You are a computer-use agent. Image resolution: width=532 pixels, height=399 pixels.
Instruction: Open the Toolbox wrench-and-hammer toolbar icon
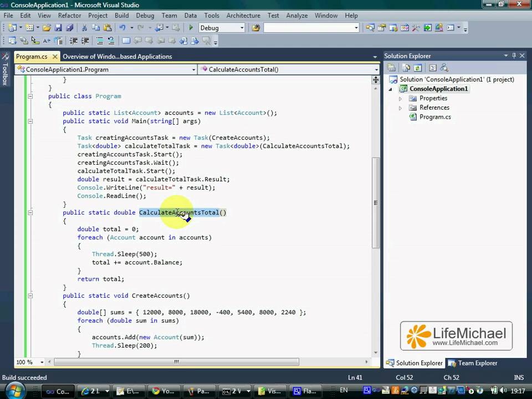coord(416,28)
